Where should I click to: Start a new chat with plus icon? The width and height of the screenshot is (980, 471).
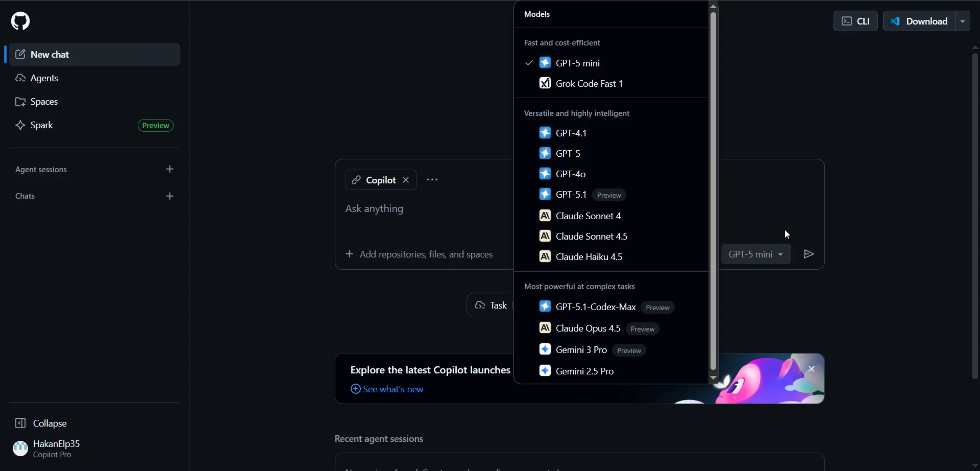pos(170,196)
